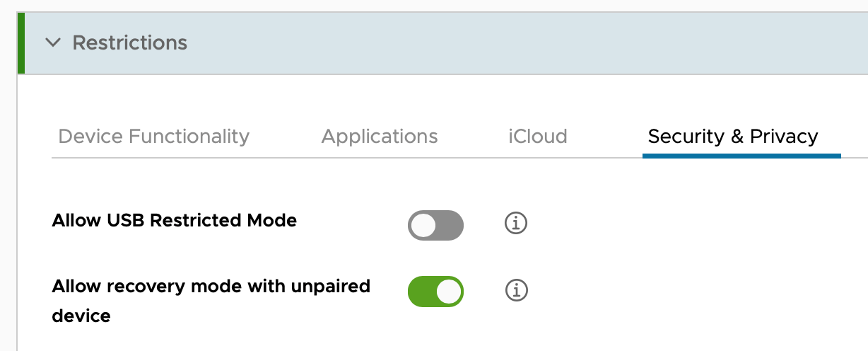Screen dimensions: 868x351
Task: Click the white knob of recovery mode switch
Action: (448, 291)
